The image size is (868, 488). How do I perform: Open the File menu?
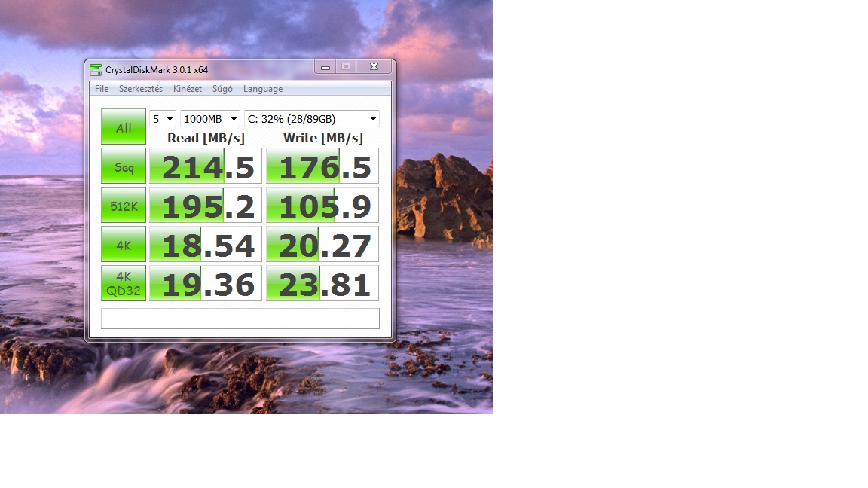coord(101,89)
